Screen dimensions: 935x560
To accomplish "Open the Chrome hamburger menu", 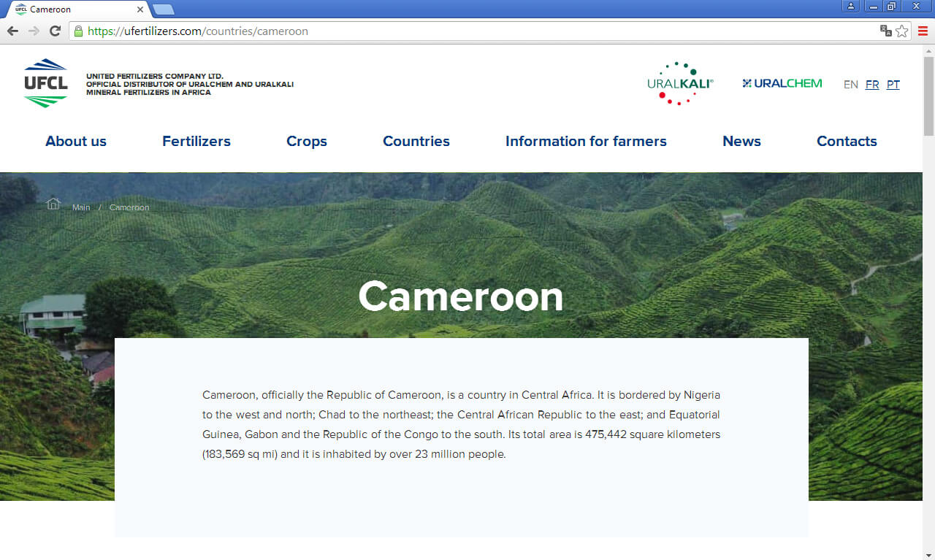I will coord(923,31).
